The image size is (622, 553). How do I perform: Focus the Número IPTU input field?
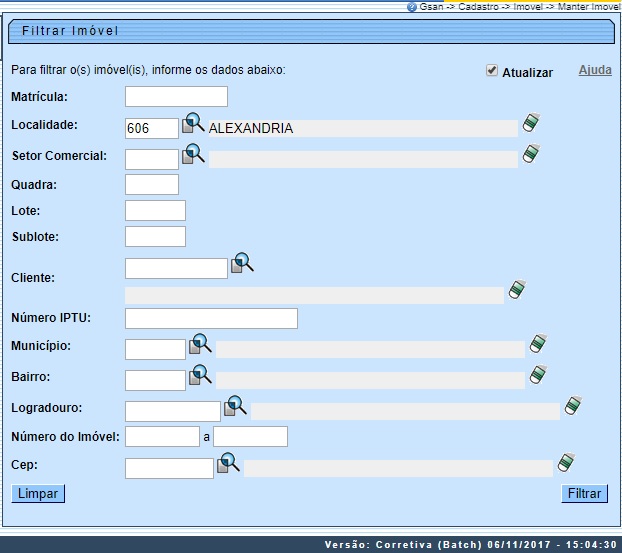(x=211, y=318)
